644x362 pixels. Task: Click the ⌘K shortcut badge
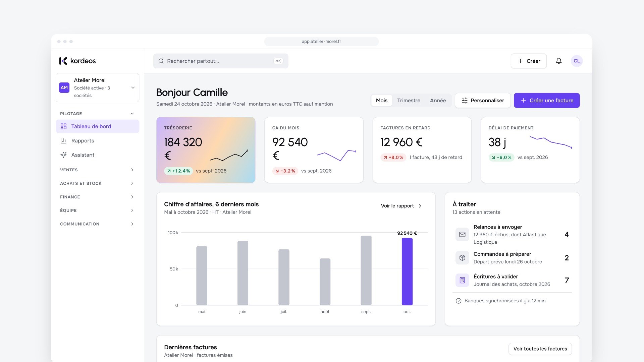coord(278,61)
